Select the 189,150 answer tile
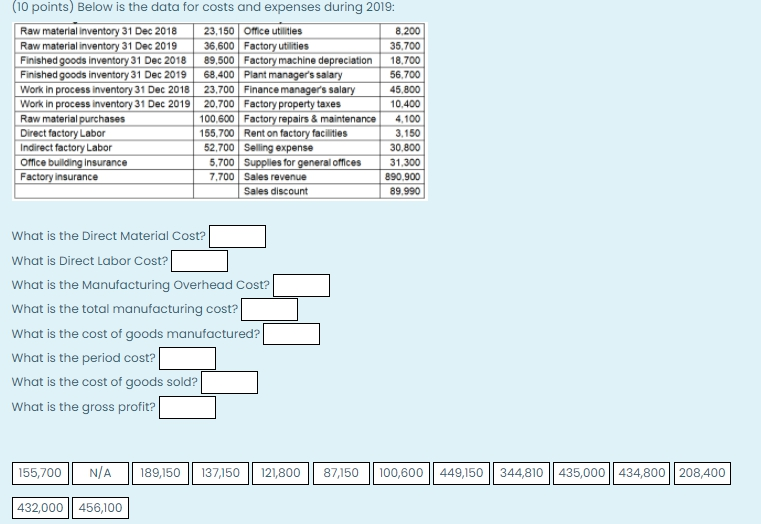Screen dimensions: 761x524 (161, 473)
